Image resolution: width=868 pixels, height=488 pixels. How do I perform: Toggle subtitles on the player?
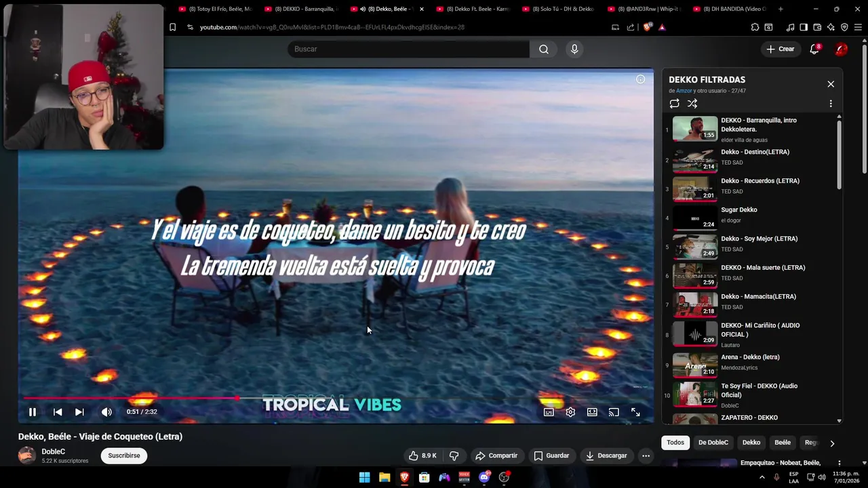549,412
